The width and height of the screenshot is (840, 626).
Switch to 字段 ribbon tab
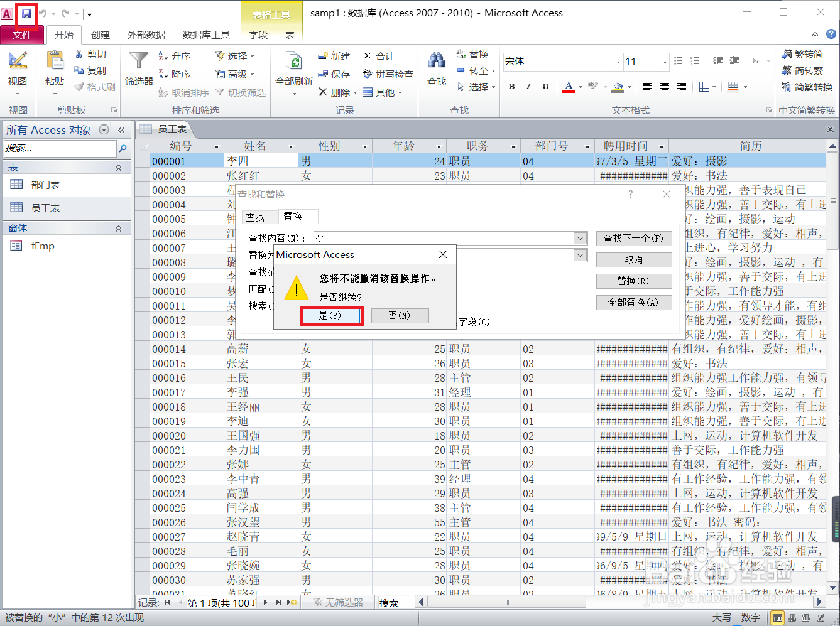coord(258,35)
